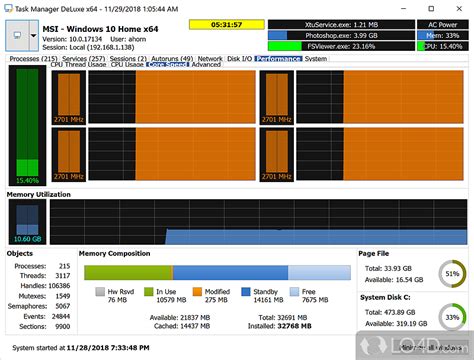Viewport: 474px width, 360px height.
Task: Click the "MSI - Windows 10 Home x64" heading
Action: [100, 29]
